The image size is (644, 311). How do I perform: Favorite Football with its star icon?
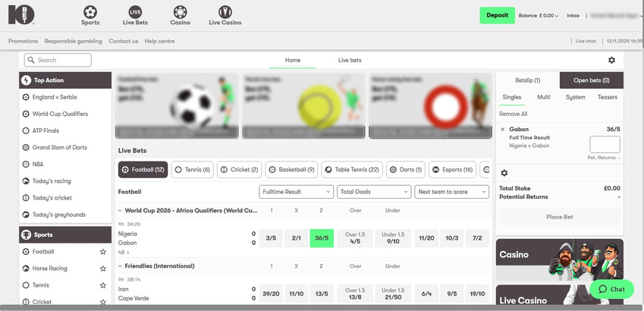tap(103, 251)
